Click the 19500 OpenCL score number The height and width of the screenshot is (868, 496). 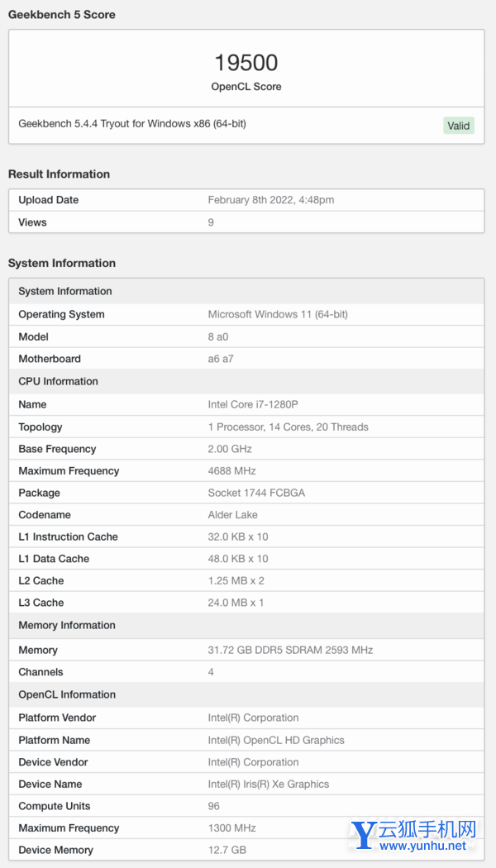click(x=246, y=63)
